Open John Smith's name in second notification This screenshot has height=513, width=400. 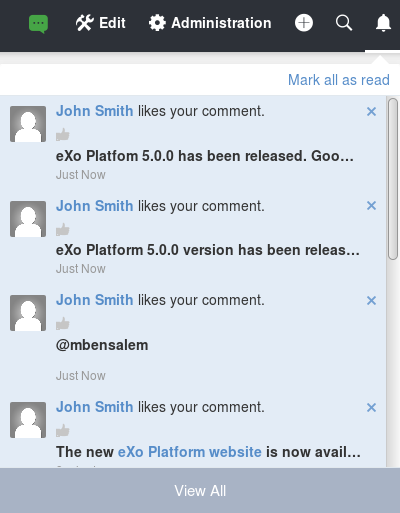(x=95, y=206)
